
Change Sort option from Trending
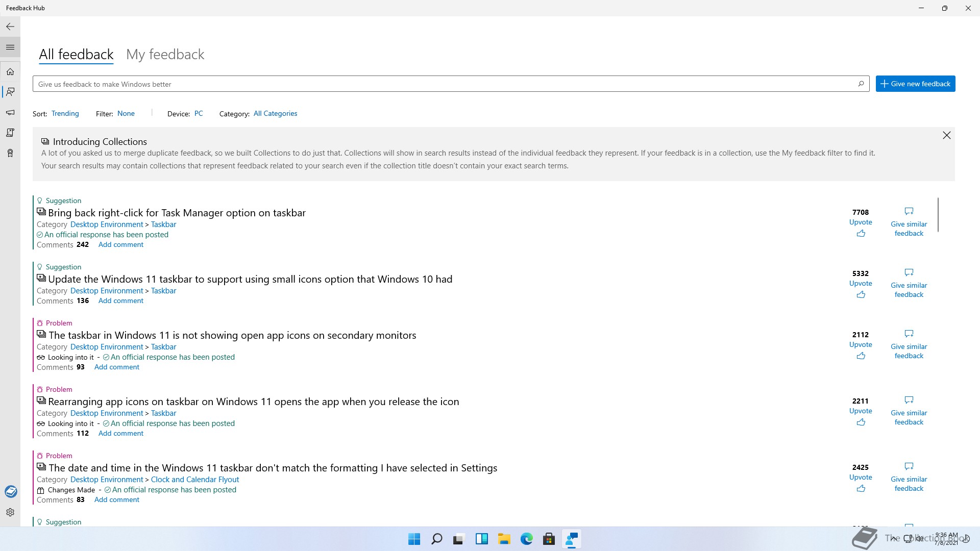65,113
